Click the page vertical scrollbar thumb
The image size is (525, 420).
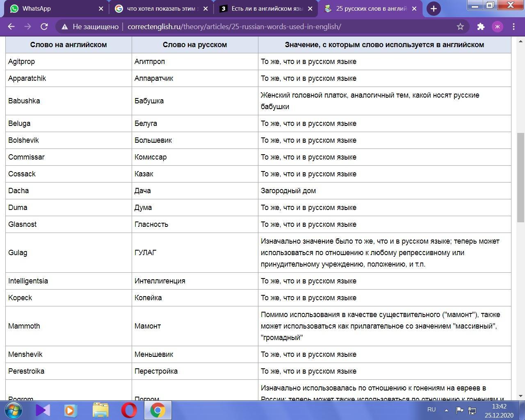[x=521, y=178]
